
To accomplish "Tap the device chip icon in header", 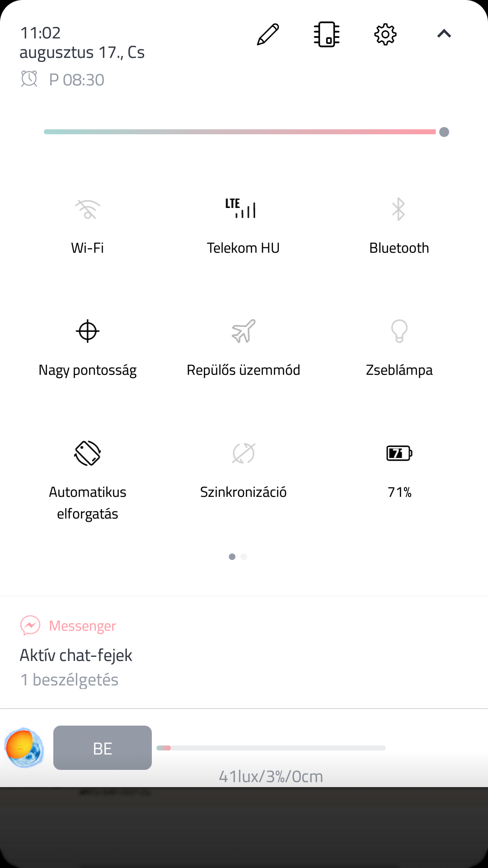I will coord(327,34).
